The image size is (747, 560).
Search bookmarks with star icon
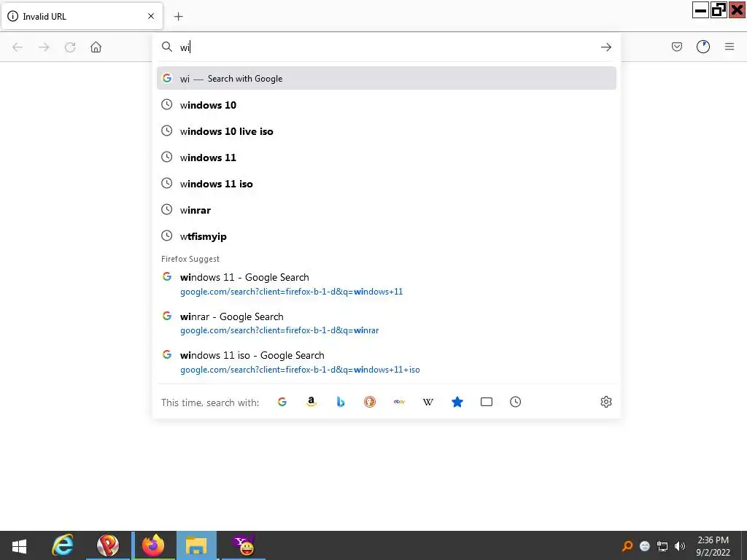tap(457, 402)
